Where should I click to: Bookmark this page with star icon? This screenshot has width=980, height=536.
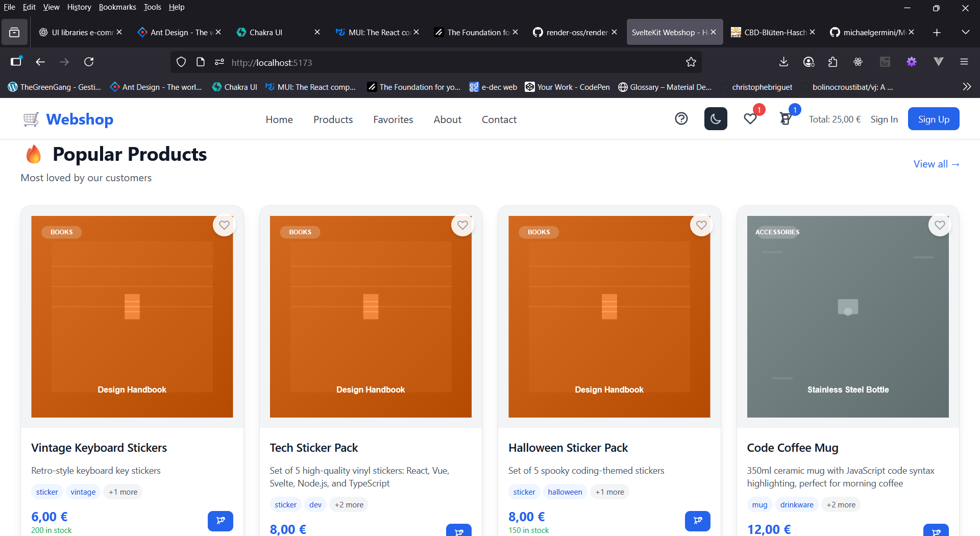pyautogui.click(x=691, y=62)
